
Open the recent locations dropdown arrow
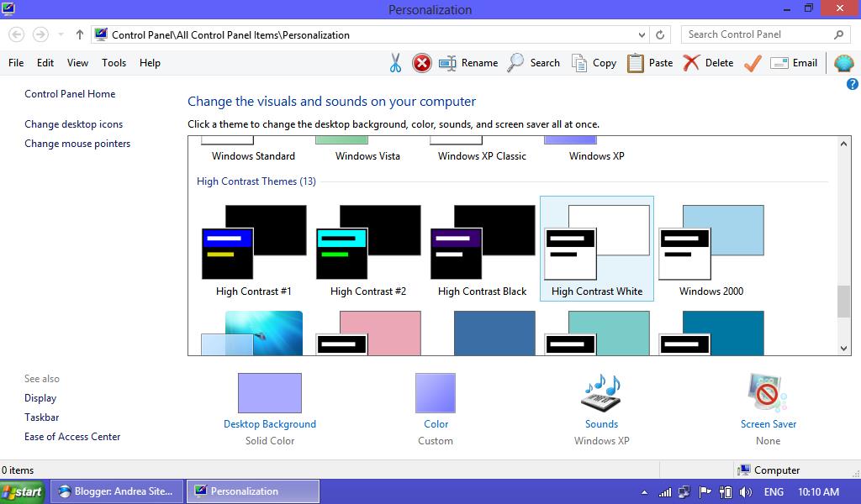point(61,34)
